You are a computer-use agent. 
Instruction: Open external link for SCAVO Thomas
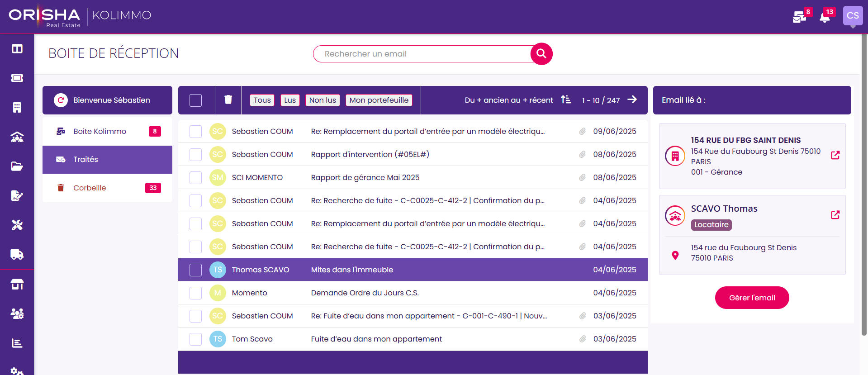pos(835,215)
